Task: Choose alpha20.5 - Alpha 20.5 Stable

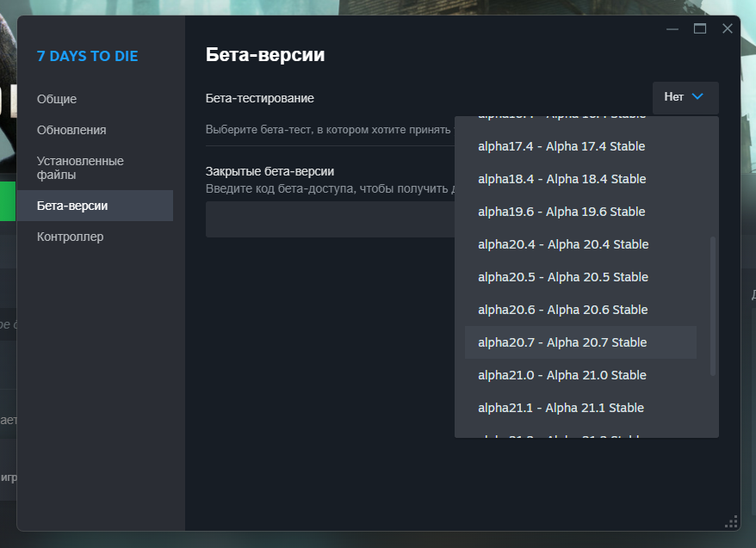Action: (x=580, y=277)
